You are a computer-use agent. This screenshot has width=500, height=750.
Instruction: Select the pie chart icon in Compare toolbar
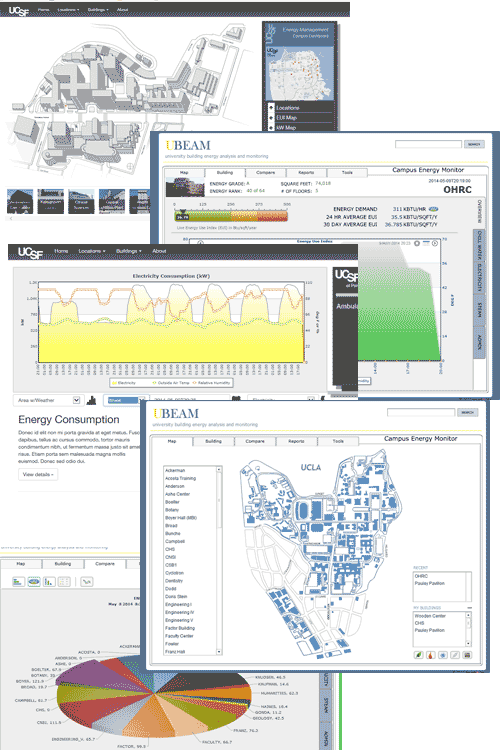click(34, 582)
